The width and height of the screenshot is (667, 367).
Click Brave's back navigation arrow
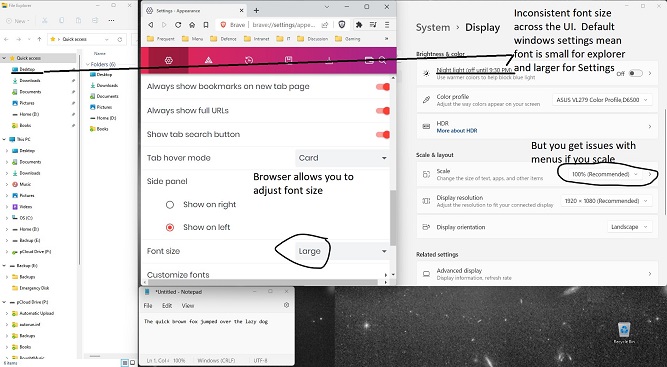(151, 25)
